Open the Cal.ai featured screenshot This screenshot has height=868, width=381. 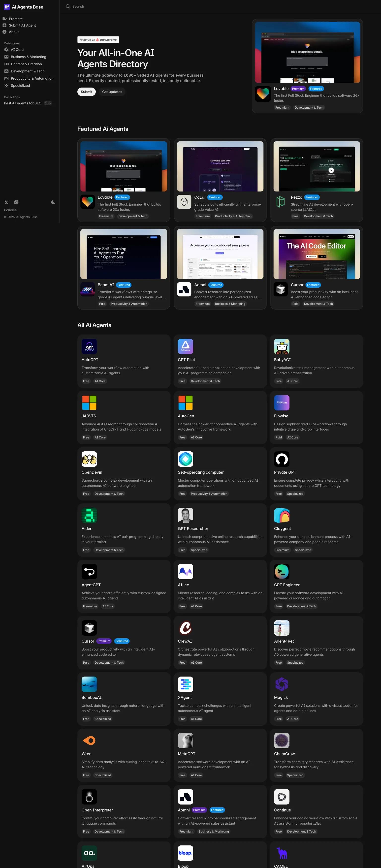click(x=220, y=166)
